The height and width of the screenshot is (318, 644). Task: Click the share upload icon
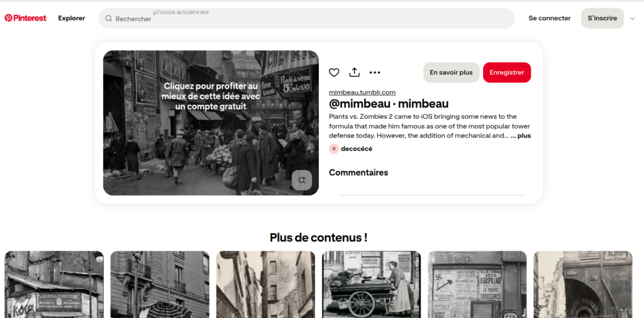click(355, 72)
